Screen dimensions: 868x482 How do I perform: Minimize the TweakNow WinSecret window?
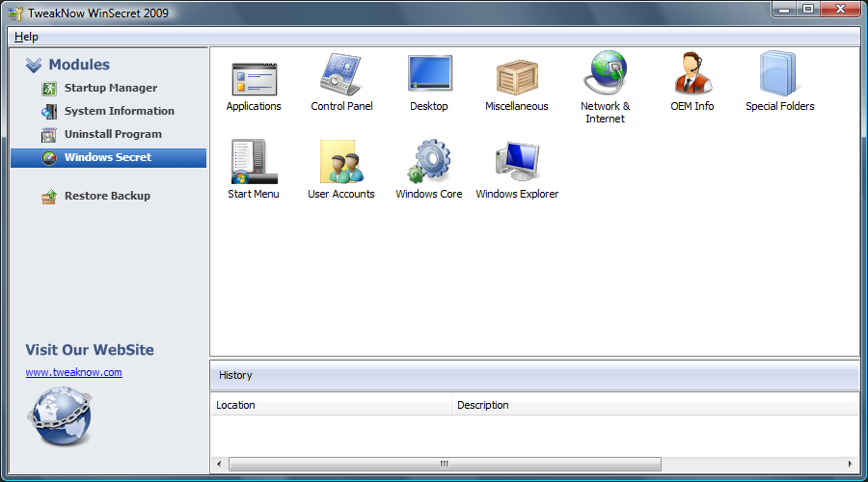tap(784, 10)
